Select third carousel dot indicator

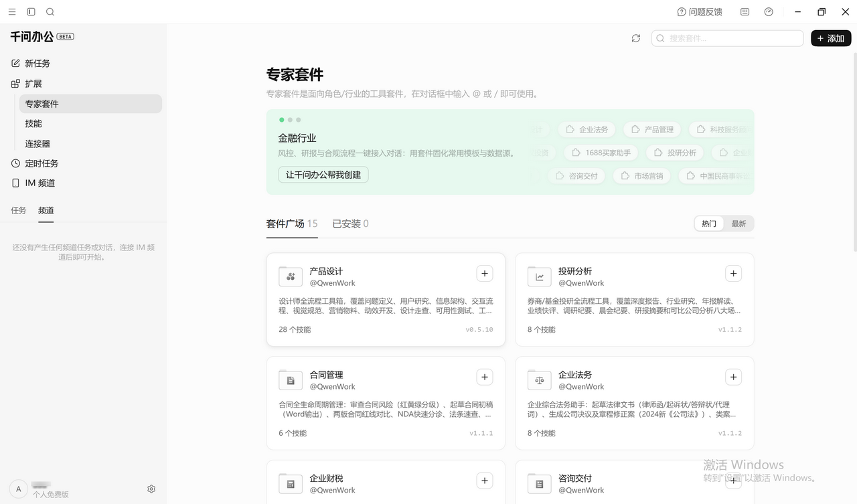[x=298, y=120]
